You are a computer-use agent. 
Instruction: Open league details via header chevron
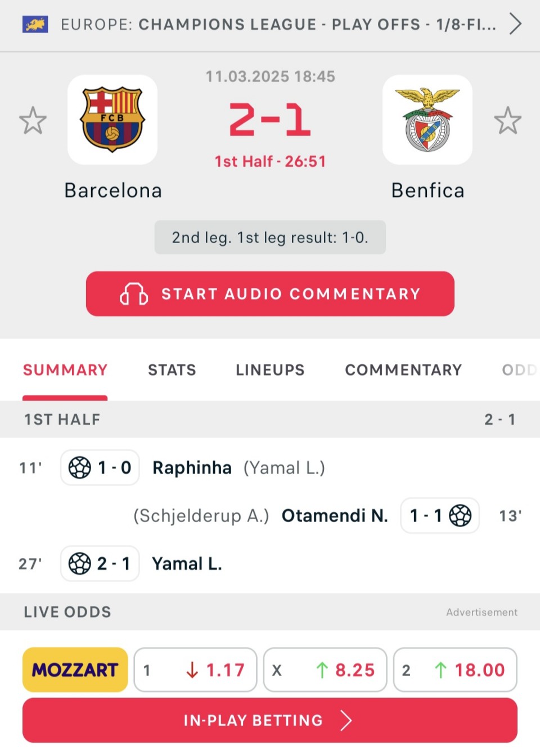(x=515, y=24)
